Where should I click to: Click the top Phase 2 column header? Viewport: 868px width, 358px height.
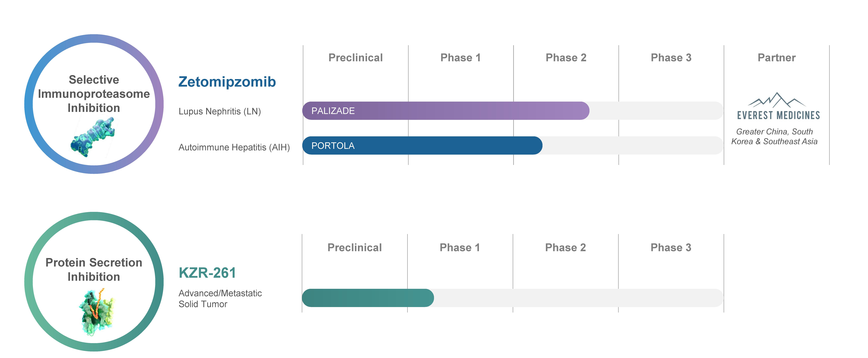[566, 58]
